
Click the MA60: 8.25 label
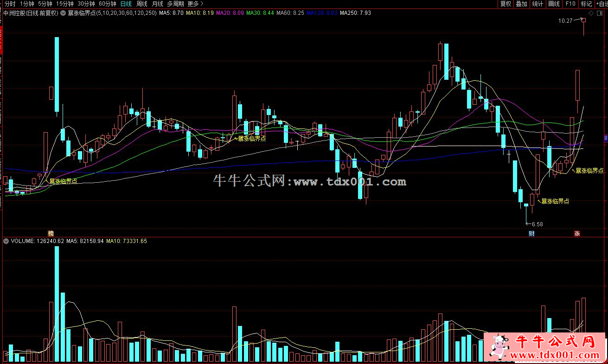coord(290,13)
